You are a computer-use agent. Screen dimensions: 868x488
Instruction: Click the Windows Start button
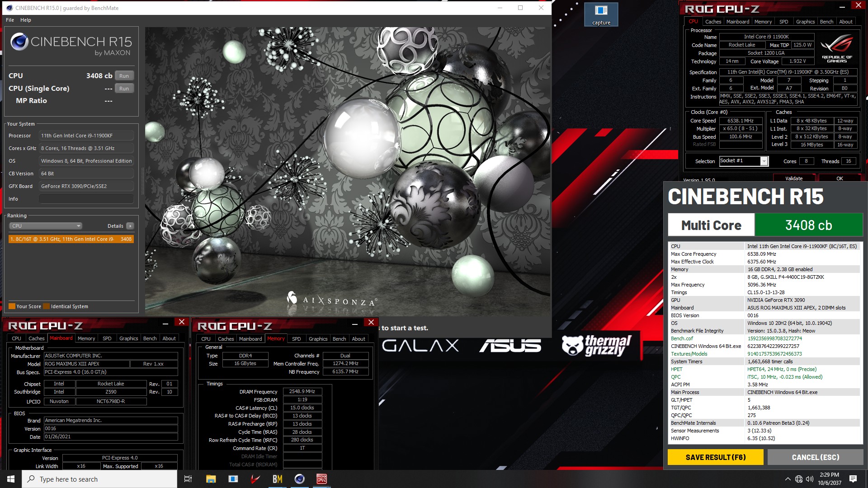11,479
